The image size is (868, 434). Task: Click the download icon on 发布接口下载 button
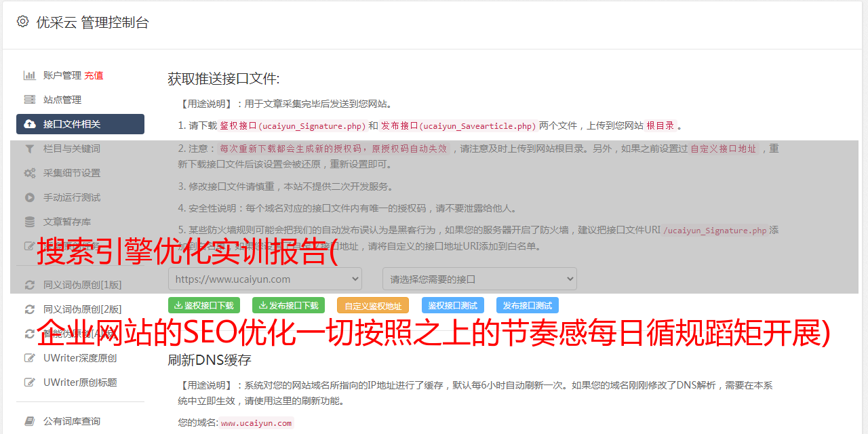(262, 305)
